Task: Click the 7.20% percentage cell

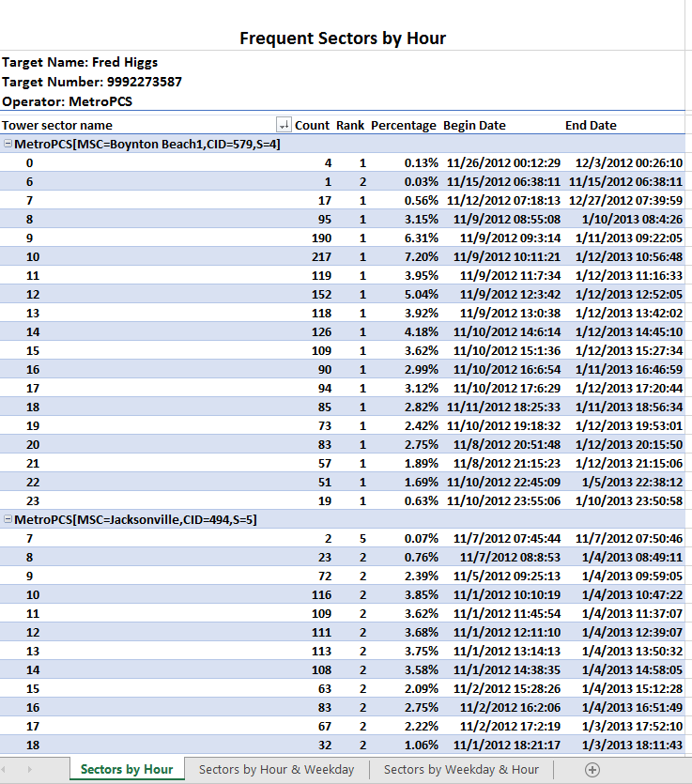Action: 421,256
